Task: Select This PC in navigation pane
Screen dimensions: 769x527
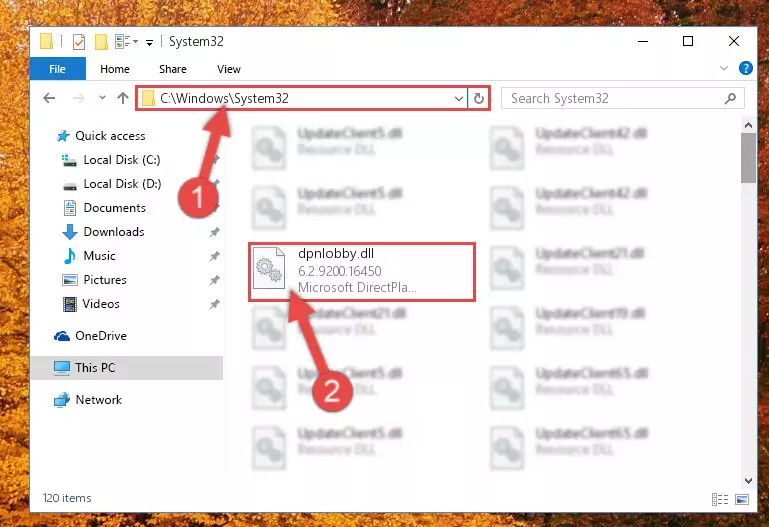Action: pos(126,368)
